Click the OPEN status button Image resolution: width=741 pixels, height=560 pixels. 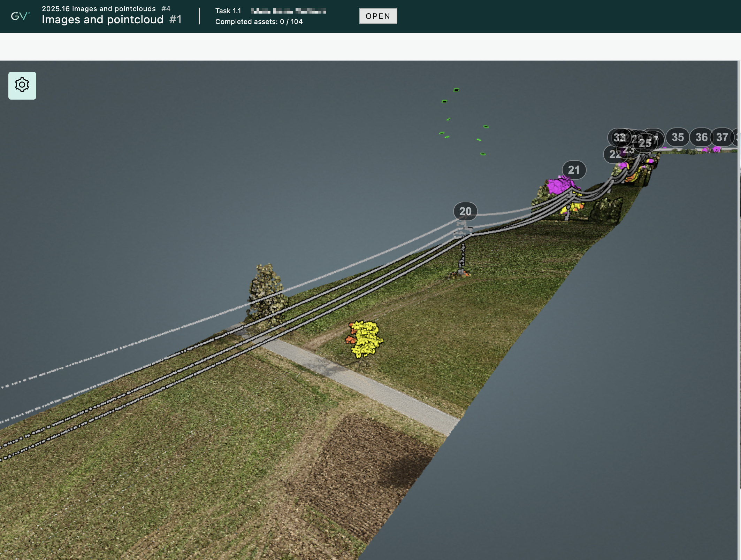pos(378,16)
